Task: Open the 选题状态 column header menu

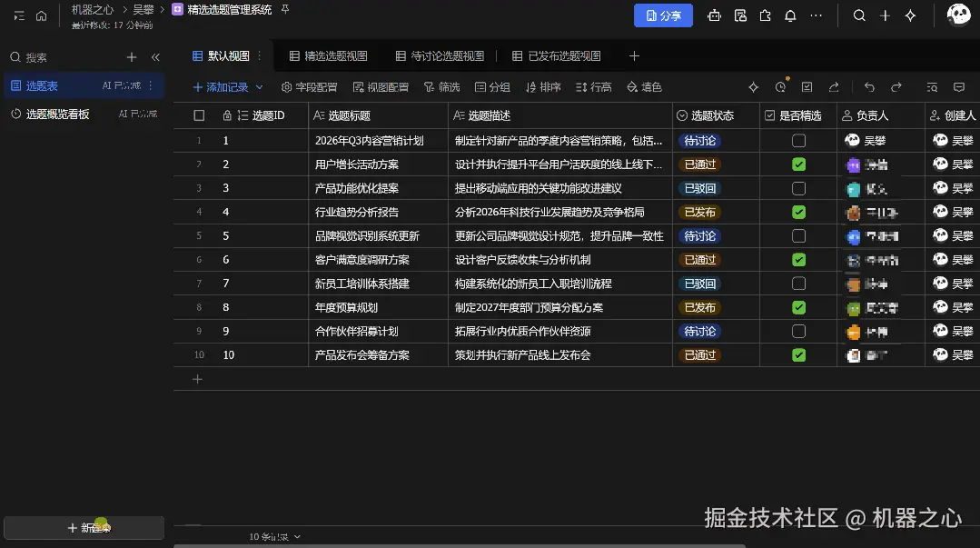Action: [x=716, y=115]
